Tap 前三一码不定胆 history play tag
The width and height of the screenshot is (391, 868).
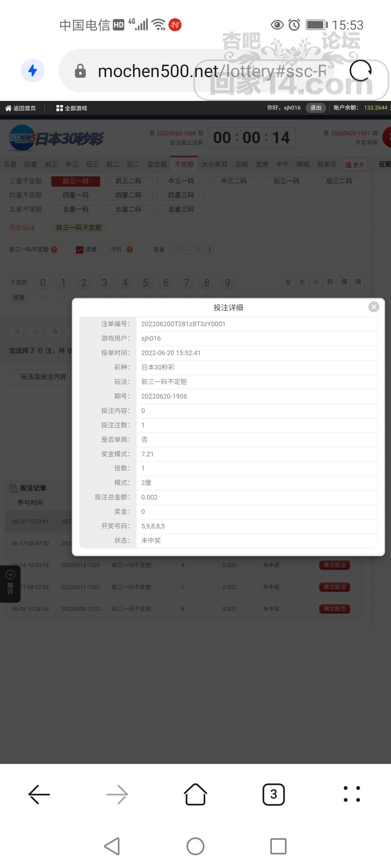[79, 228]
